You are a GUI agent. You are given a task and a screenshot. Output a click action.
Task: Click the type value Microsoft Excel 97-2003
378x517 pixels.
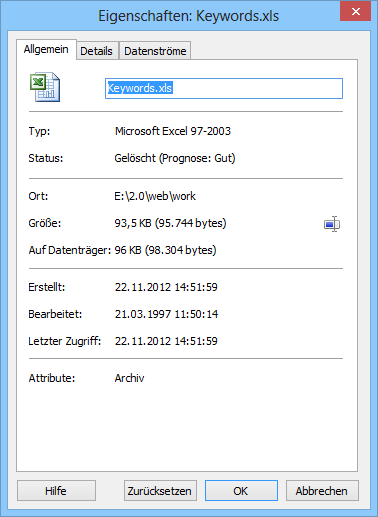click(173, 131)
